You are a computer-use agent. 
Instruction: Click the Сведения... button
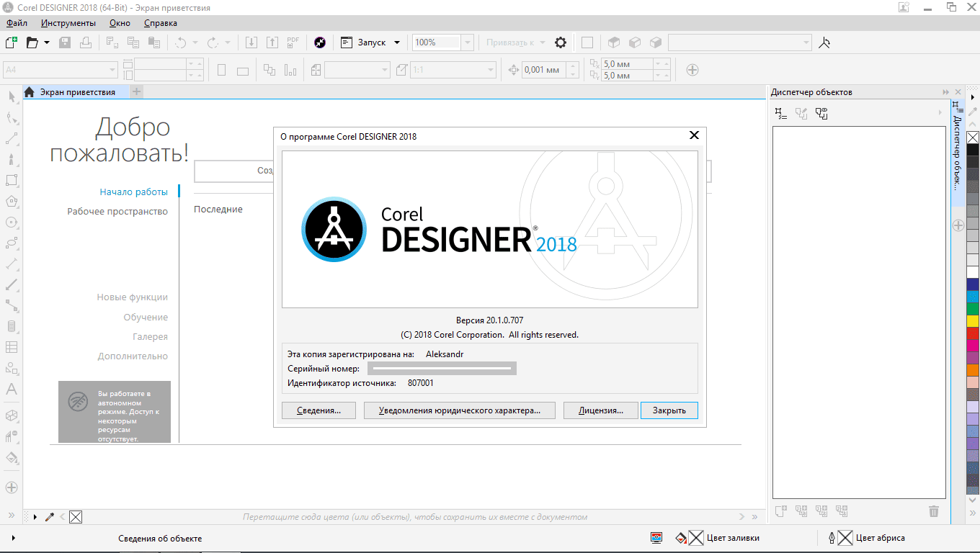[x=318, y=410]
